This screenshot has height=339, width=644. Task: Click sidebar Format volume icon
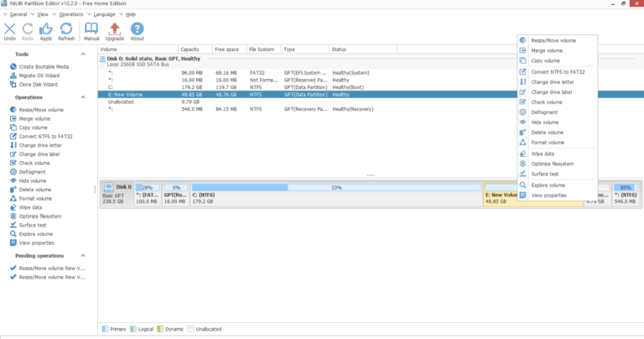(x=13, y=199)
